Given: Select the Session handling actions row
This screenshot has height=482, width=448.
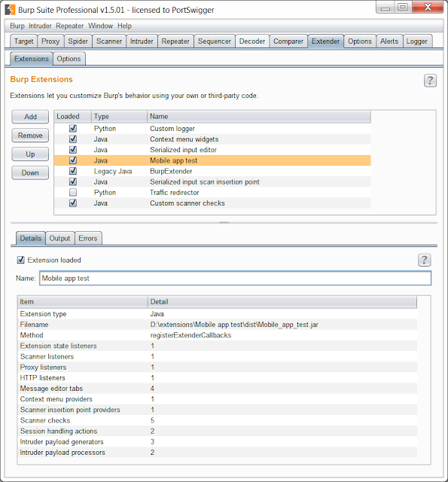Looking at the screenshot, I should [218, 431].
